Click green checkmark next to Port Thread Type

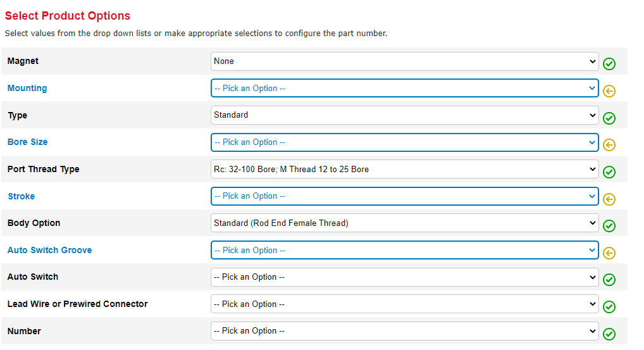point(609,172)
